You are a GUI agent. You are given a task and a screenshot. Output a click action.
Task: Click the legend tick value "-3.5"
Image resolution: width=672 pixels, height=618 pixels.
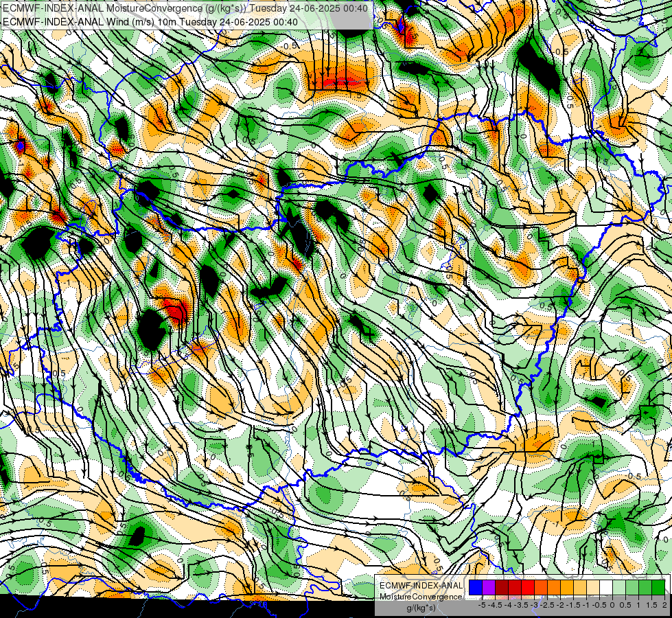coord(522,605)
